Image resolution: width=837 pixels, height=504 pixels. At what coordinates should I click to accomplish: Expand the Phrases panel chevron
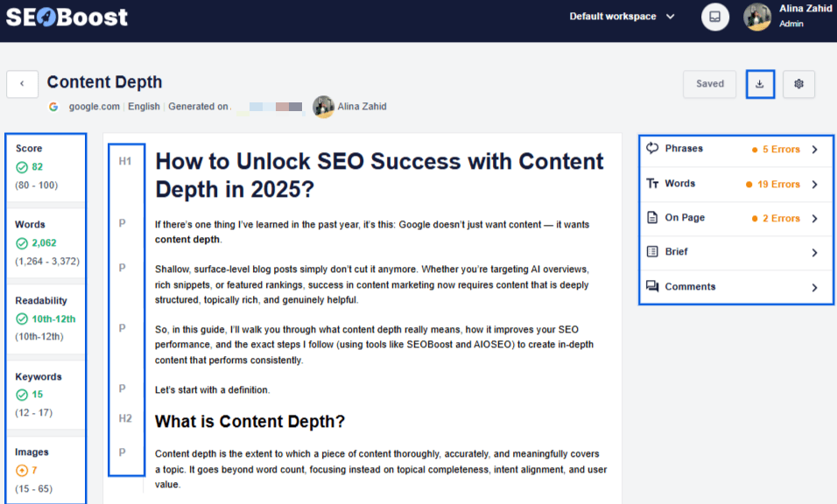(x=815, y=150)
